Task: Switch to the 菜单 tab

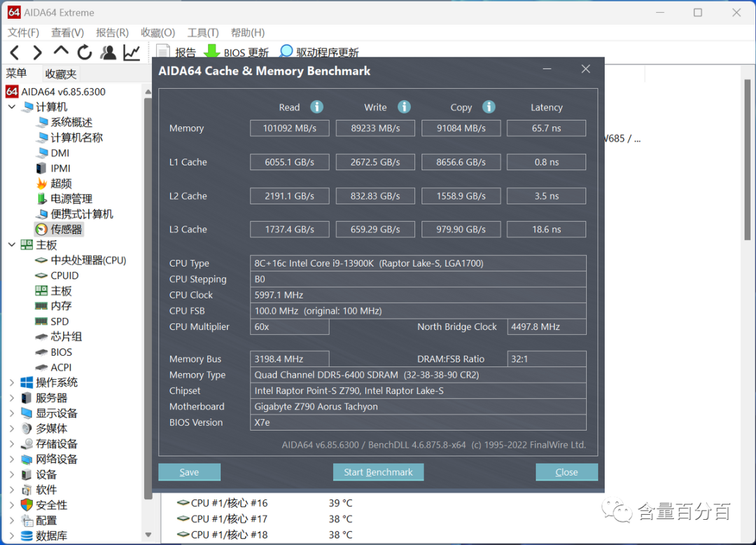Action: pyautogui.click(x=16, y=74)
